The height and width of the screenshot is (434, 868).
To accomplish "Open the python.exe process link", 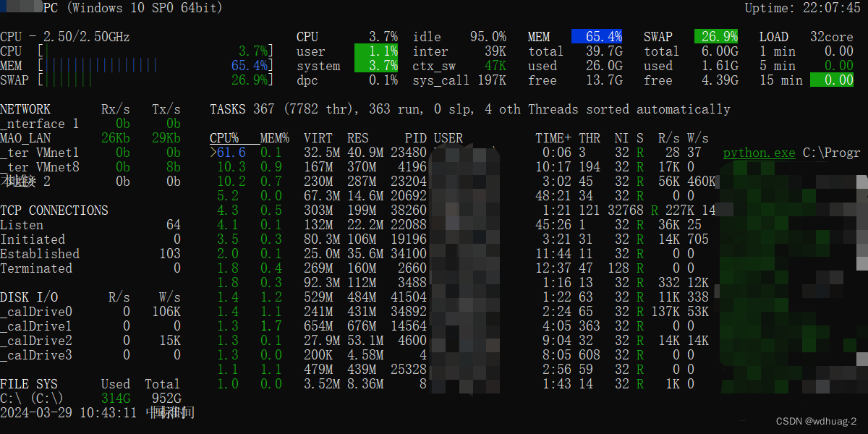I will point(759,153).
